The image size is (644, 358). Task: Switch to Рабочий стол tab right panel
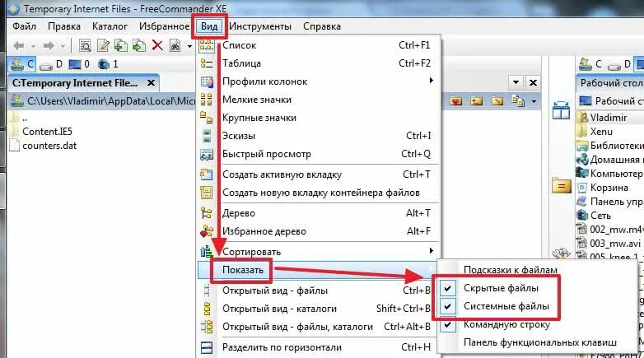click(x=611, y=83)
